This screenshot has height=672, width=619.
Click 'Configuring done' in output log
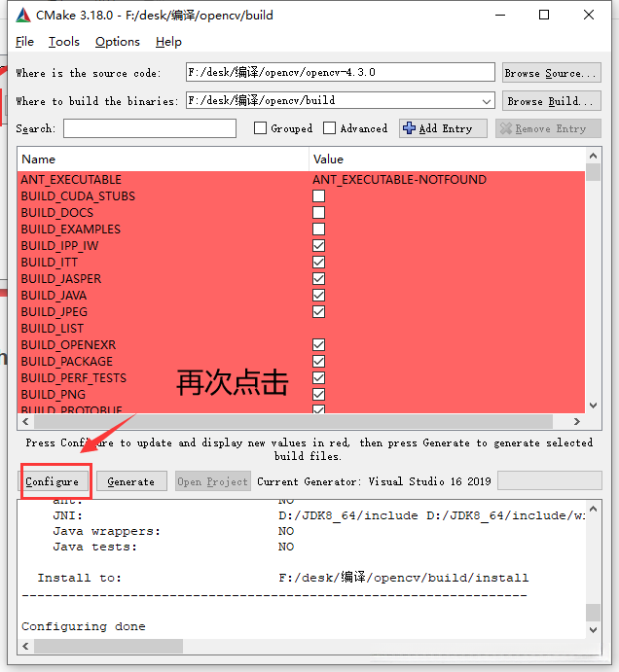tap(84, 626)
